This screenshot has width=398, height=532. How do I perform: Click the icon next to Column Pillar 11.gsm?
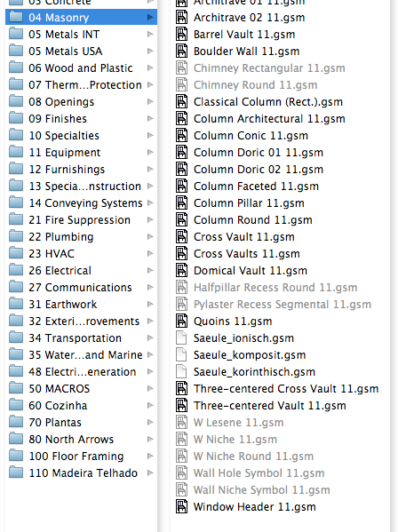point(181,203)
